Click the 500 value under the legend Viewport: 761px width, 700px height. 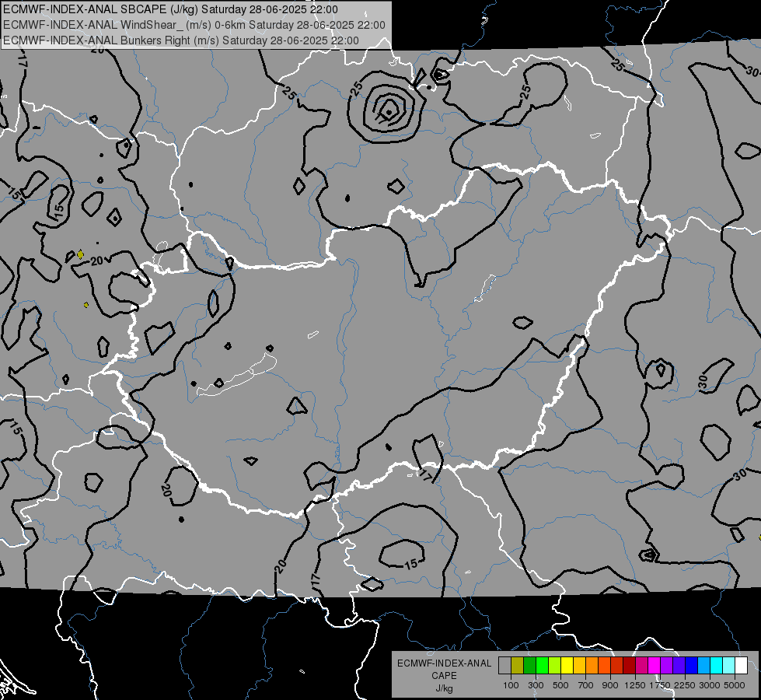pos(560,685)
